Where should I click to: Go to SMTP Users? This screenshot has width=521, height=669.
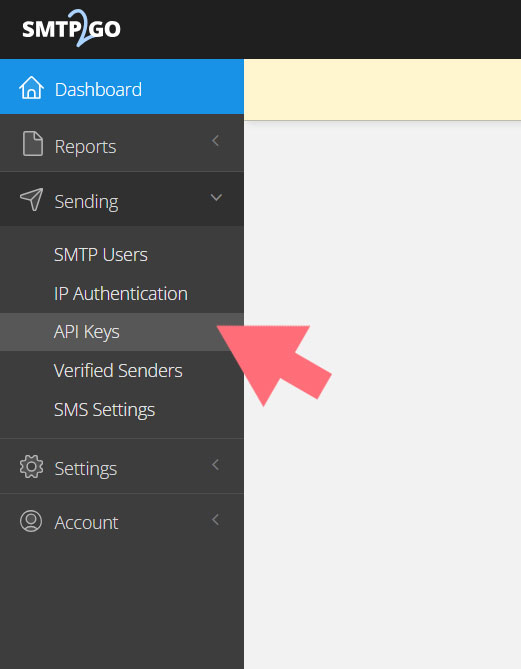pos(101,255)
